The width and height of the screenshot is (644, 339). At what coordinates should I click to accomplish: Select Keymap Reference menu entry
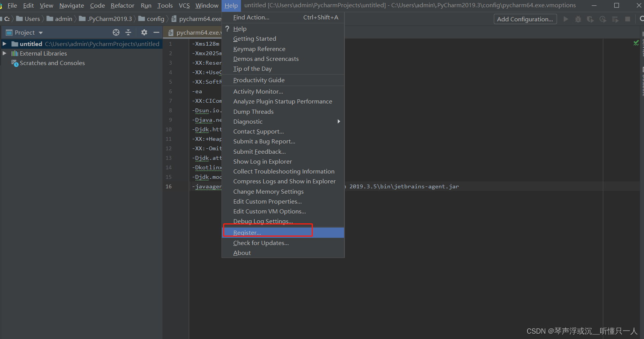(283, 49)
